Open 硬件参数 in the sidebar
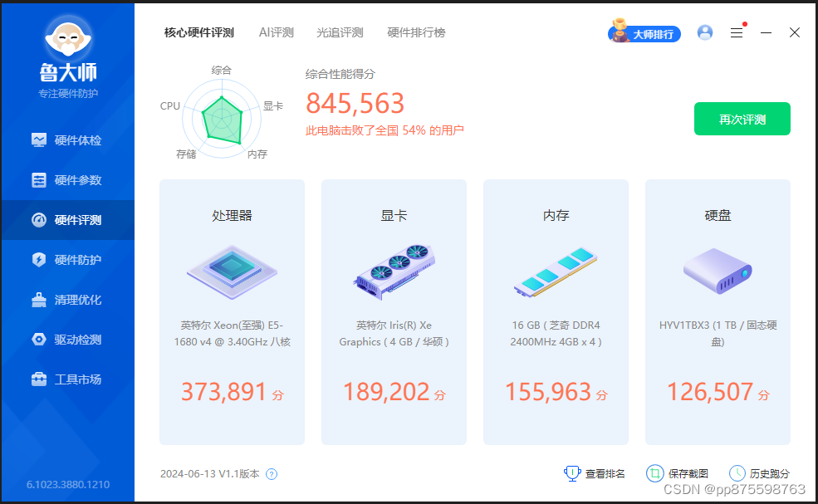Screen dimensions: 818x504 tap(66, 180)
